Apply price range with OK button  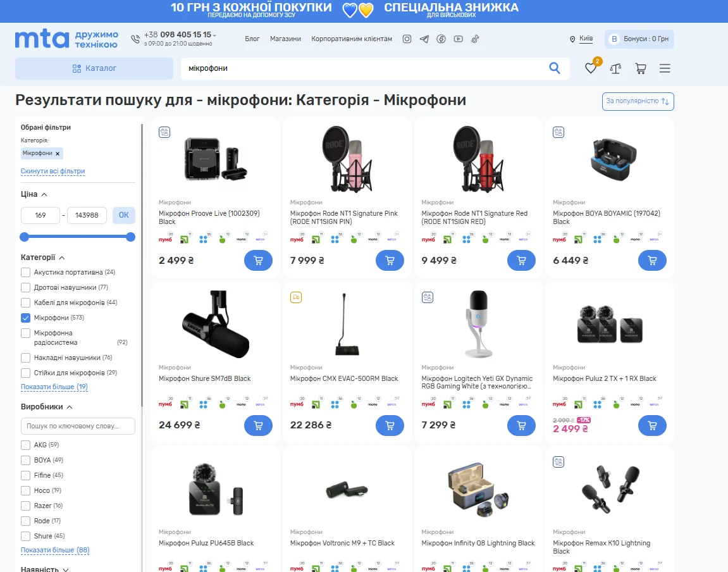tap(124, 215)
